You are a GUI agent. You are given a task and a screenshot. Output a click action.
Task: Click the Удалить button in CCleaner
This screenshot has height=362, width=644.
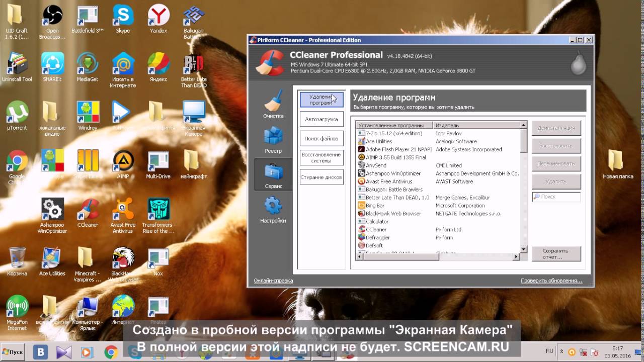click(556, 182)
